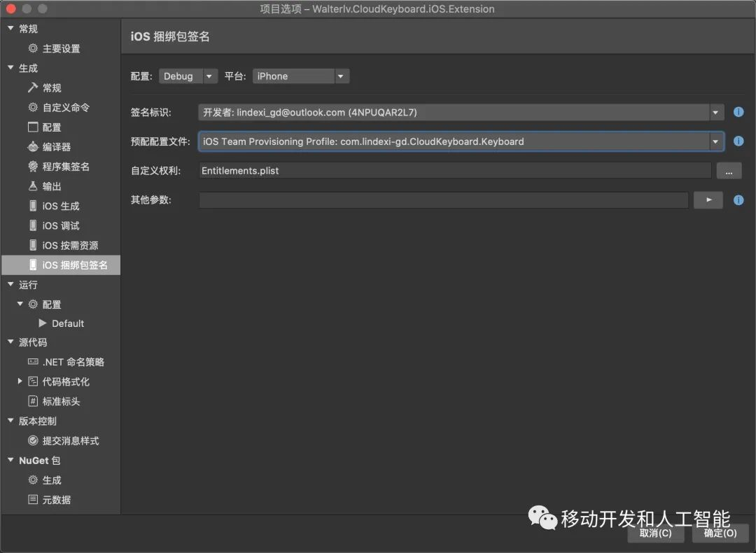Collapse the 生成 section
The image size is (756, 553).
point(10,68)
